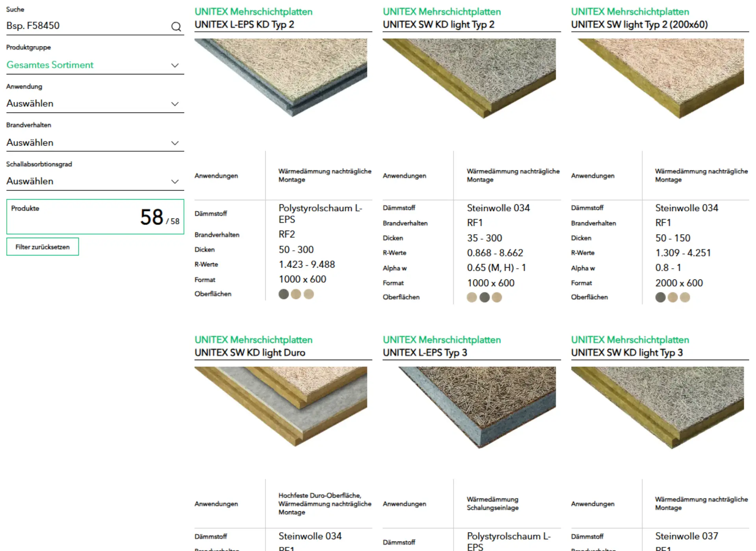Select dark grey swatch of SW KD light Typ 2
Screen dimensions: 756x551
click(x=484, y=297)
